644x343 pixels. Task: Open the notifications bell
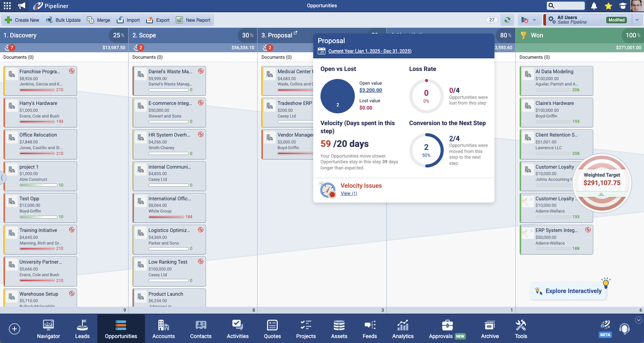point(594,6)
